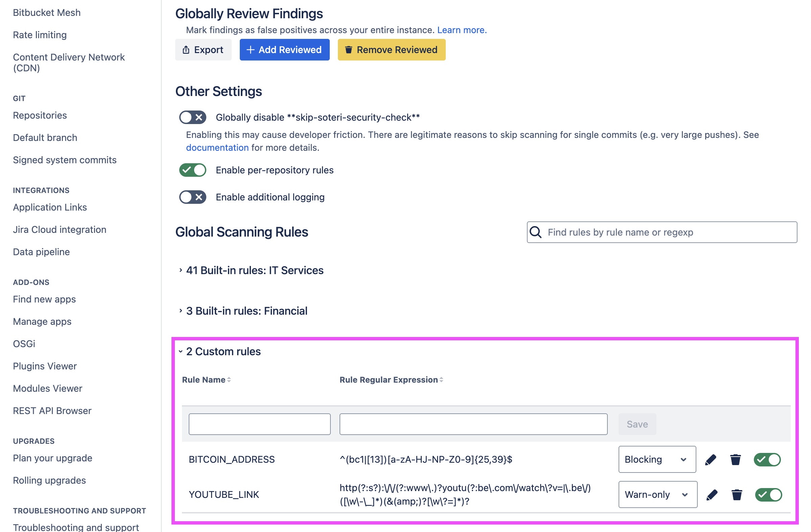
Task: Disable the BITCOIN_ADDRESS rule toggle
Action: pos(767,459)
